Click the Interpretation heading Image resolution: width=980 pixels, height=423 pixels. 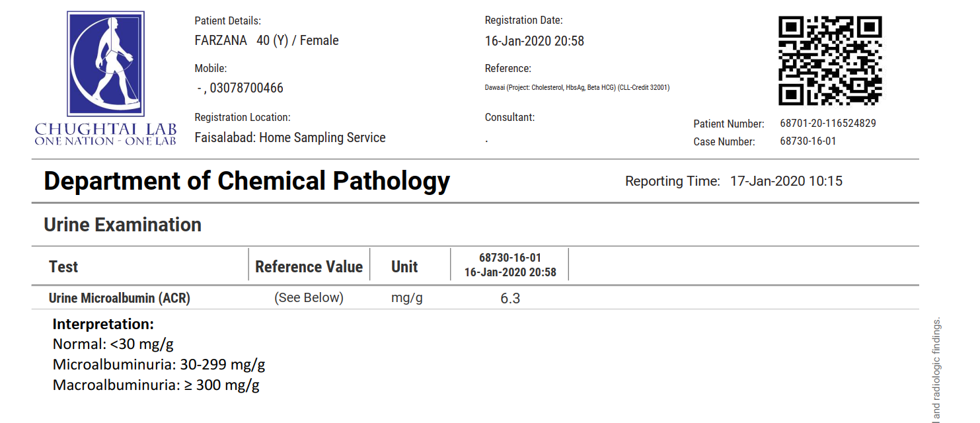pyautogui.click(x=103, y=325)
